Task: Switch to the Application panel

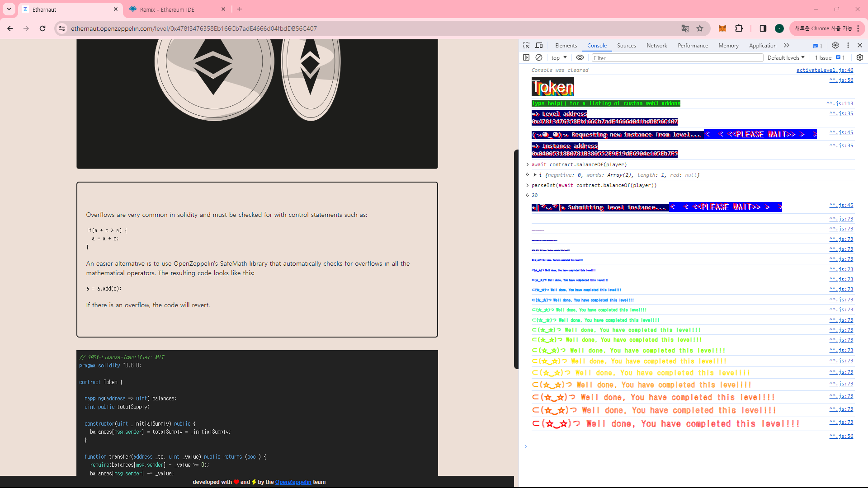Action: 763,46
